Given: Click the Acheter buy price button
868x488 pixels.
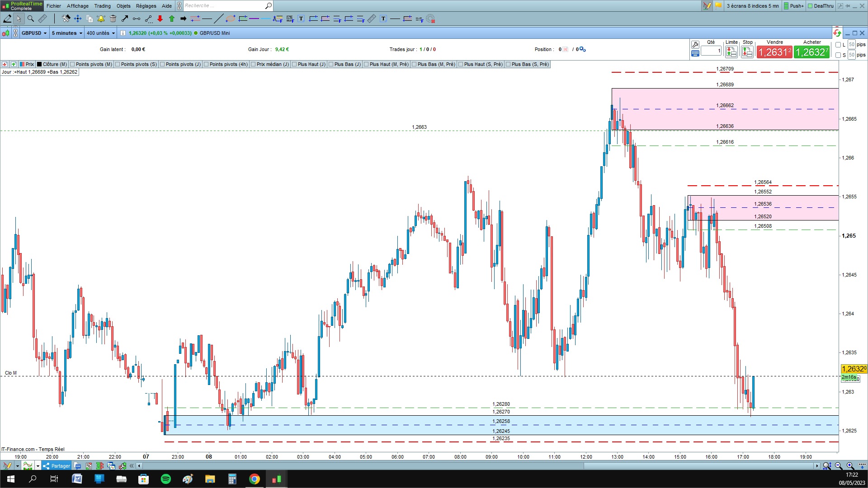Looking at the screenshot, I should click(x=812, y=52).
